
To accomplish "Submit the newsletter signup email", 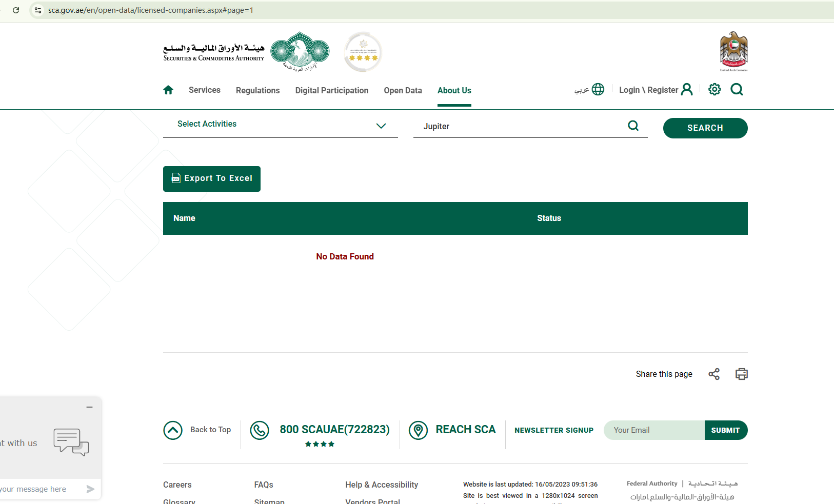I will click(x=725, y=430).
